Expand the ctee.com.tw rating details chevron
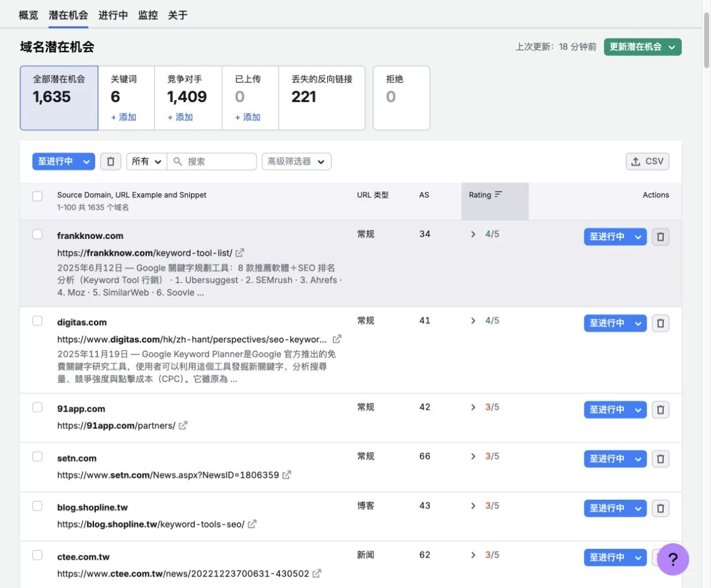Screen dimensions: 711x588 [473, 555]
